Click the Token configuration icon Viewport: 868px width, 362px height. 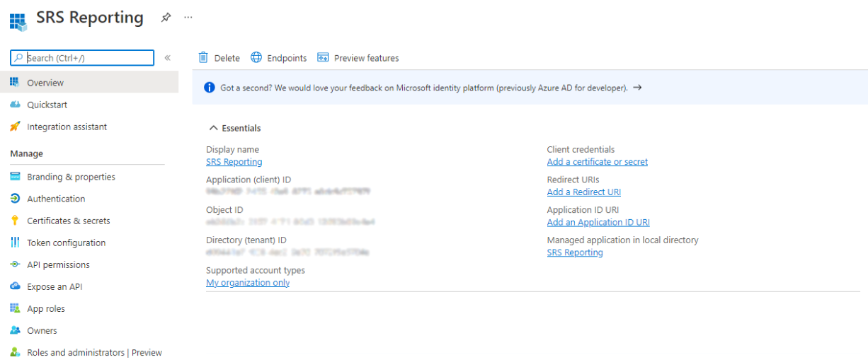[15, 243]
